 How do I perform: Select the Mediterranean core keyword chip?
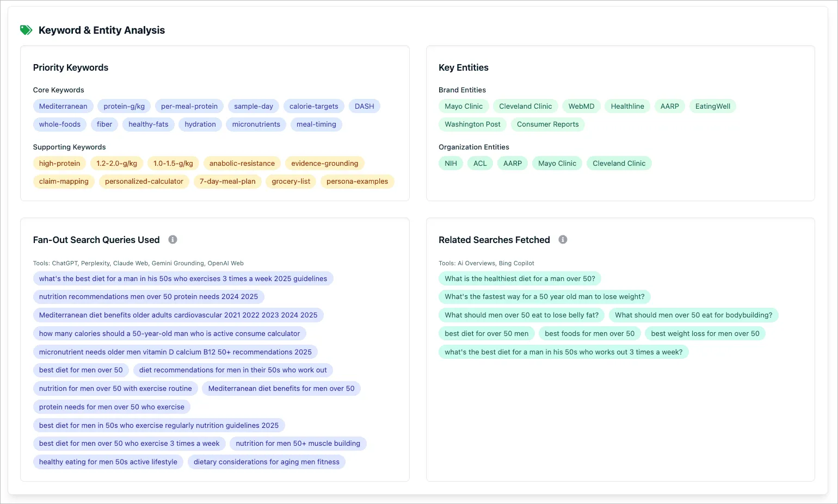pyautogui.click(x=63, y=106)
